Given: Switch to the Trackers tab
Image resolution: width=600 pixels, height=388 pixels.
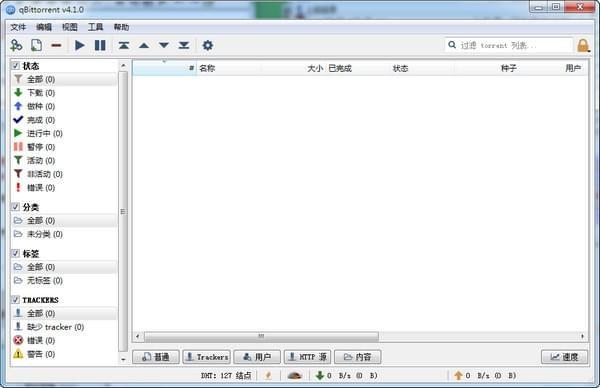Looking at the screenshot, I should [x=207, y=357].
